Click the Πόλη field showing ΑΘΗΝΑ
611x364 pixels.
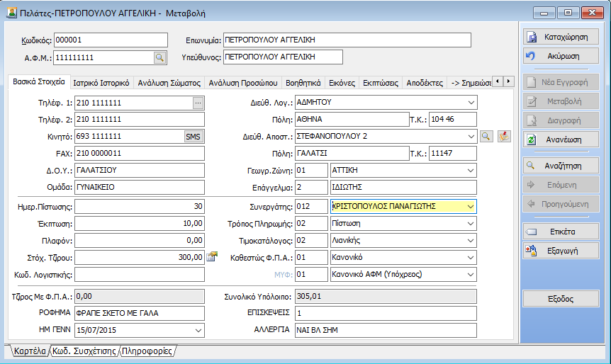(x=352, y=120)
